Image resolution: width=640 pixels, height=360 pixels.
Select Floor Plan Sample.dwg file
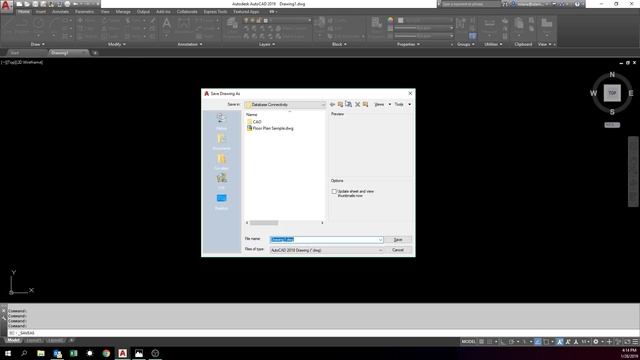[270, 128]
